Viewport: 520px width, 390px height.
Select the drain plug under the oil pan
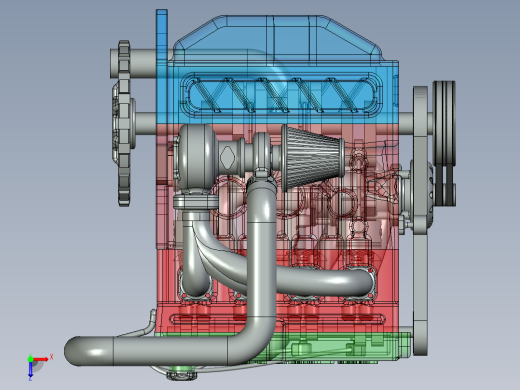(x=182, y=373)
